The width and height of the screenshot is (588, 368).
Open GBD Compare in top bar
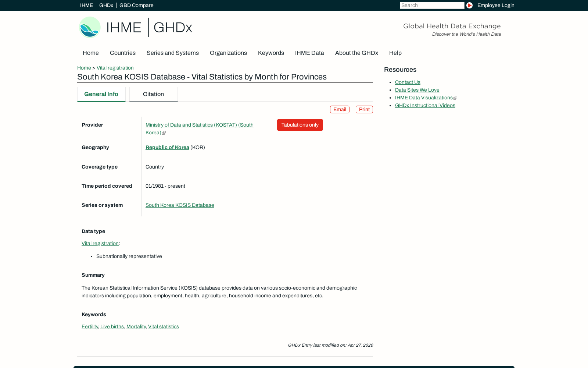[136, 5]
